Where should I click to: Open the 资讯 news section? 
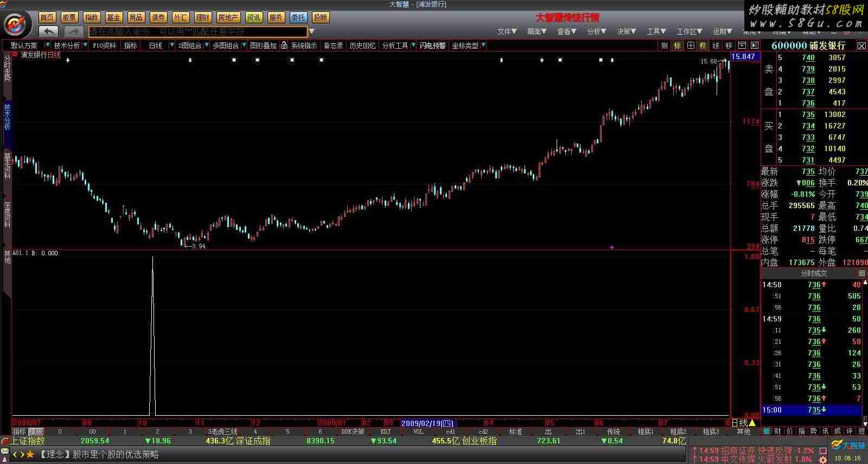(x=253, y=17)
